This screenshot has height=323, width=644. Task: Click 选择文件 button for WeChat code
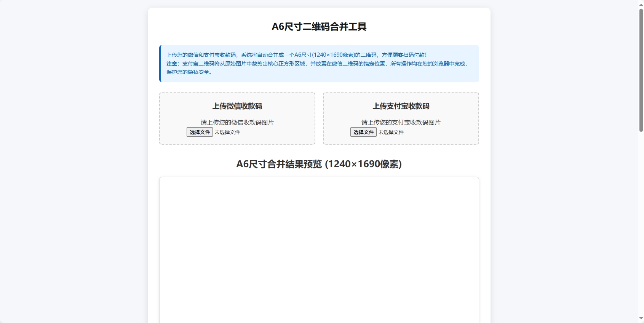click(200, 132)
